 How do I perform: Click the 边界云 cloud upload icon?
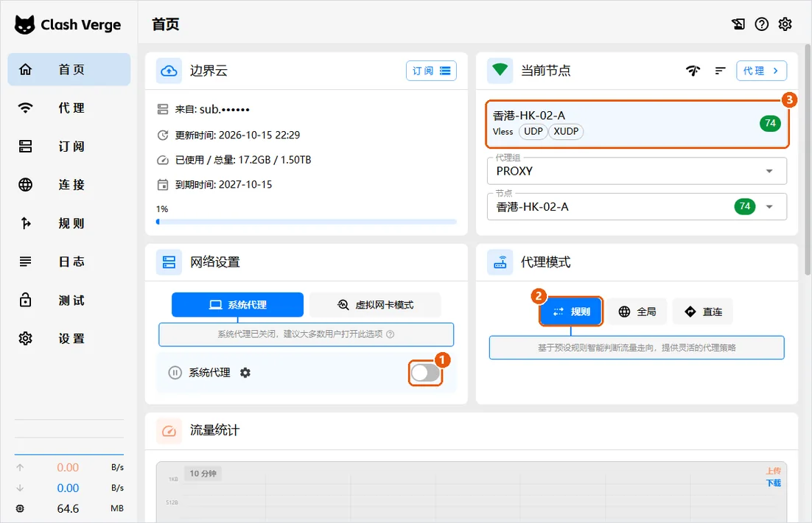[169, 71]
